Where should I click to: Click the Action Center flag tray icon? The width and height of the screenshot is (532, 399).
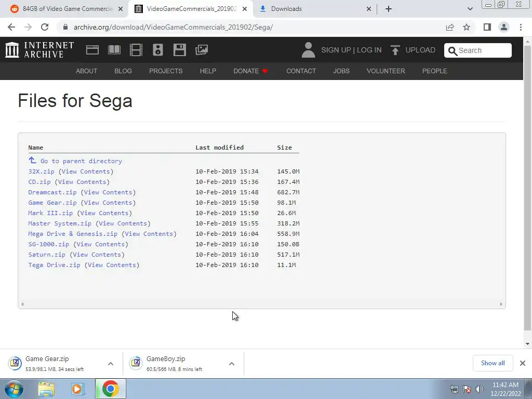467,389
